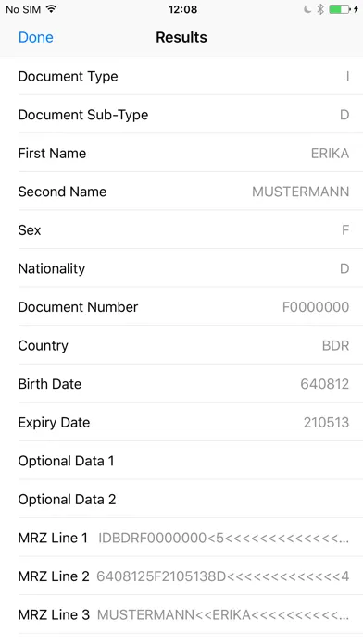Select the Document Sub-Type row
Image resolution: width=363 pixels, height=644 pixels.
181,115
